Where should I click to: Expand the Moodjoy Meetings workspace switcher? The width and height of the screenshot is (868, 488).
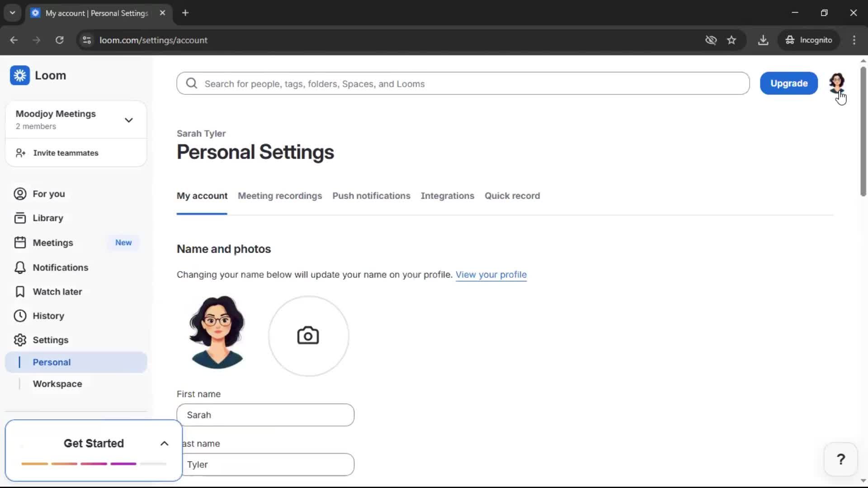[128, 120]
